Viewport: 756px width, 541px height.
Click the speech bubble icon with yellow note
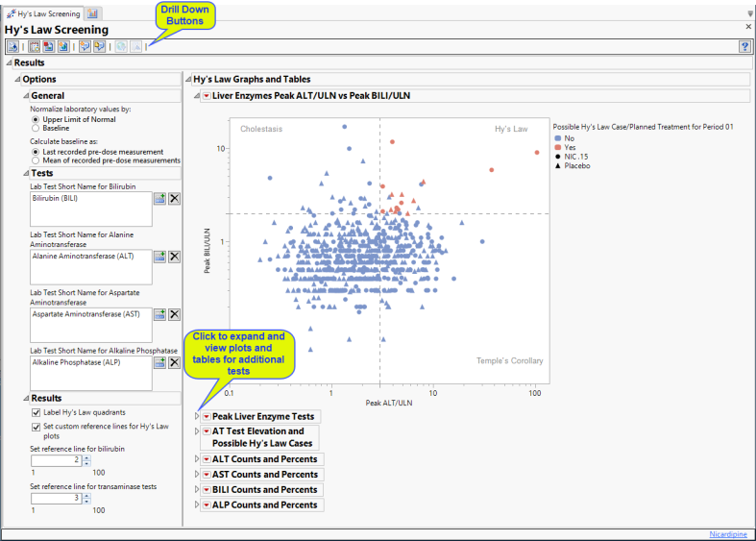(99, 47)
